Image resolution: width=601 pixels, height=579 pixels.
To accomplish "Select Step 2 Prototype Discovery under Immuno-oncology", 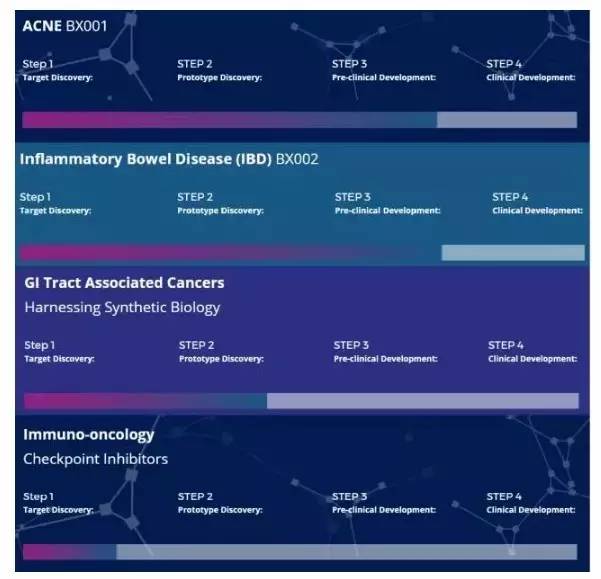I will click(221, 503).
